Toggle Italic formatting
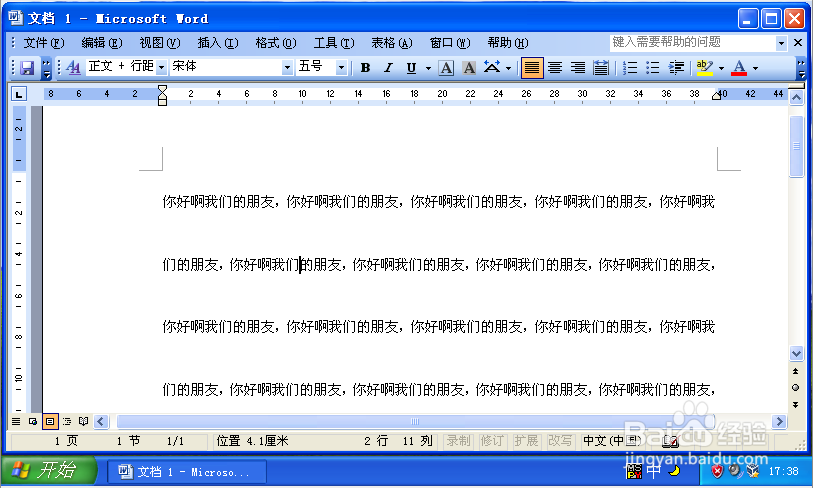This screenshot has width=813, height=488. pyautogui.click(x=388, y=68)
